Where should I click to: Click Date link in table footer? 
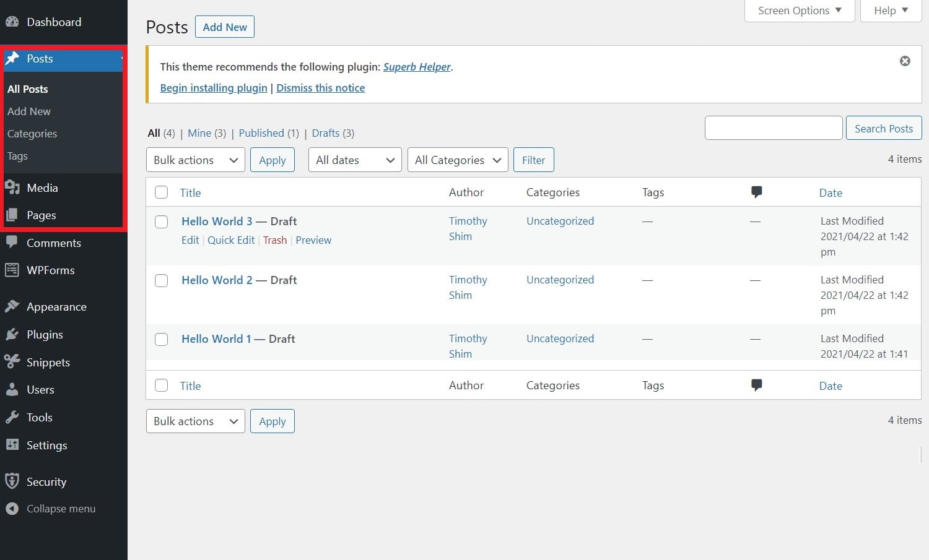click(x=831, y=386)
